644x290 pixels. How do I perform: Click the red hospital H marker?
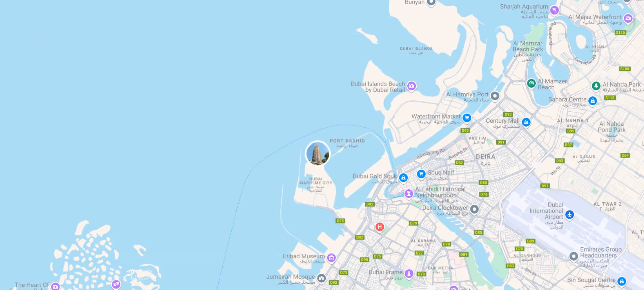[379, 227]
